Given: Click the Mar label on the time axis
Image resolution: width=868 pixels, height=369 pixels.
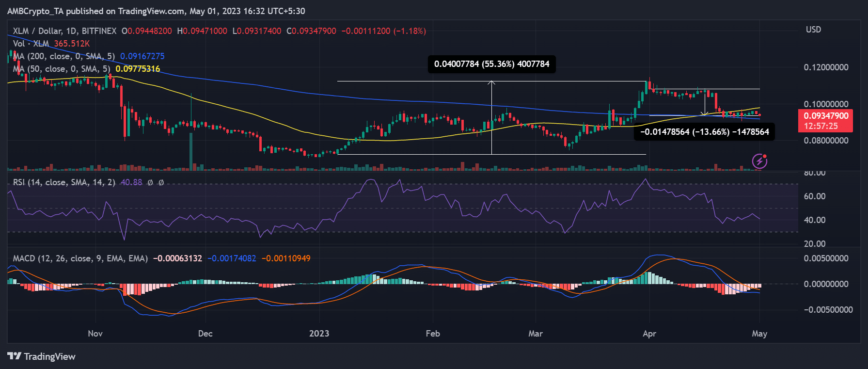Looking at the screenshot, I should point(536,334).
